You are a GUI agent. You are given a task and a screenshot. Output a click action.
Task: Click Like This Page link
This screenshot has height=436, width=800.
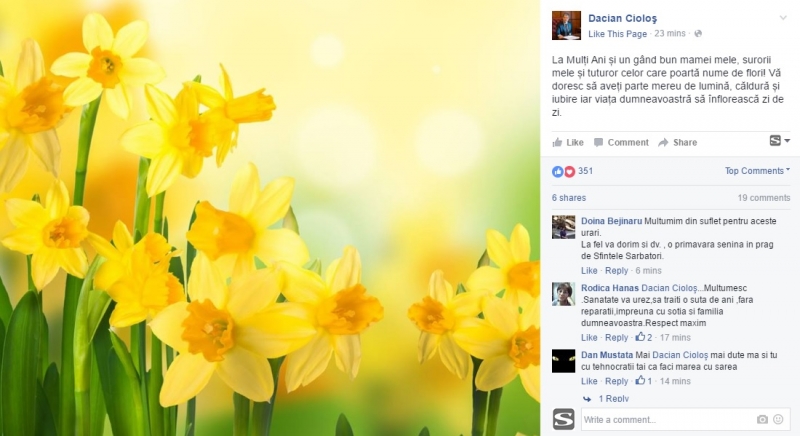[x=617, y=34]
